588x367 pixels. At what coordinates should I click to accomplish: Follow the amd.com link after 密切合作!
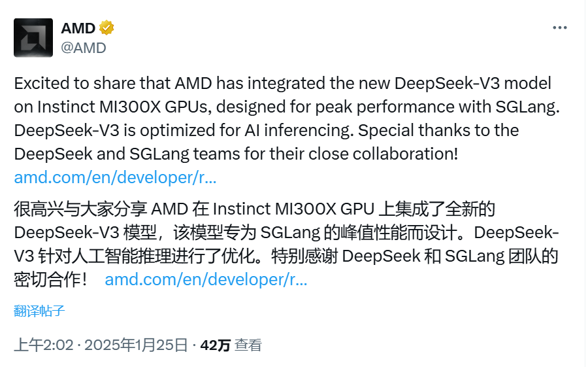coord(206,279)
